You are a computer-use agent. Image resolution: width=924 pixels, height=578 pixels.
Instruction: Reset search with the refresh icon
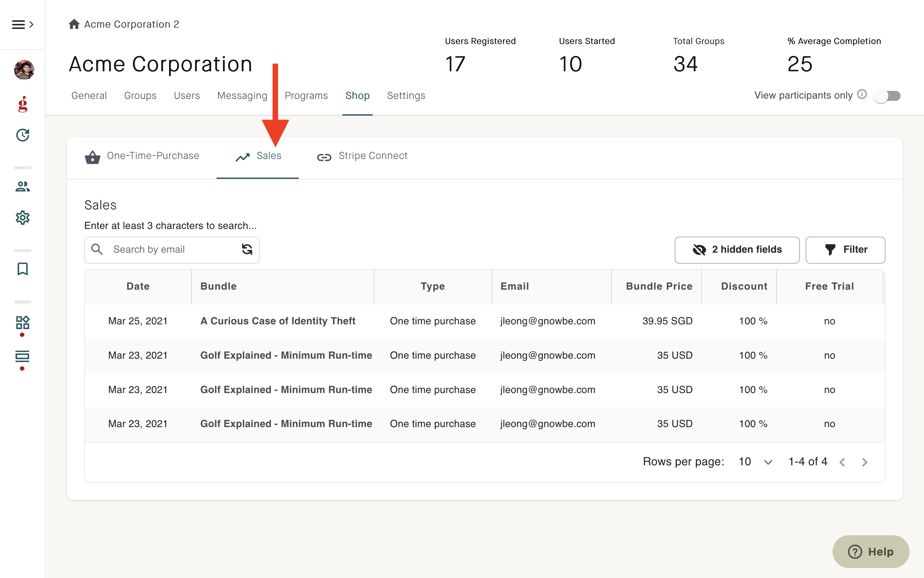pyautogui.click(x=247, y=249)
